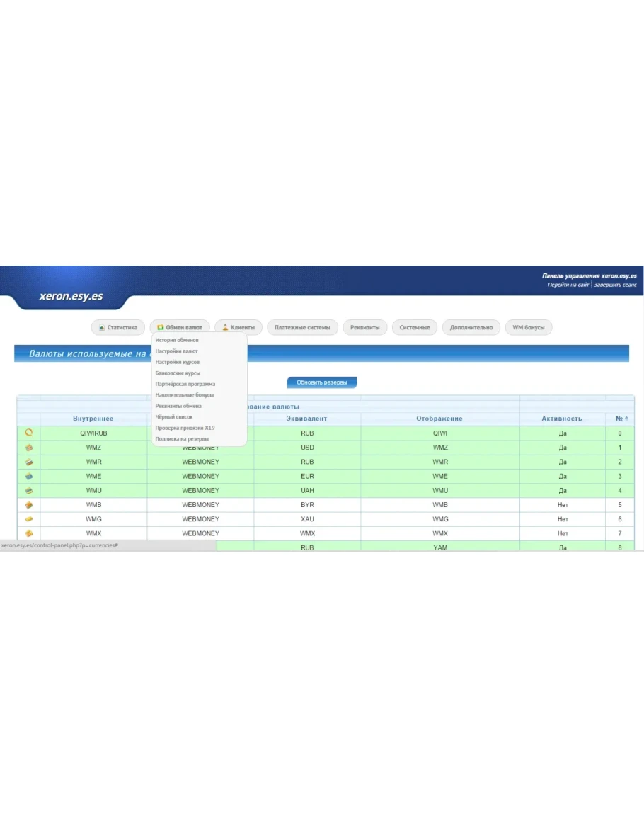Image resolution: width=644 pixels, height=818 pixels.
Task: Click the WMB wallet icon
Action: pyautogui.click(x=29, y=505)
